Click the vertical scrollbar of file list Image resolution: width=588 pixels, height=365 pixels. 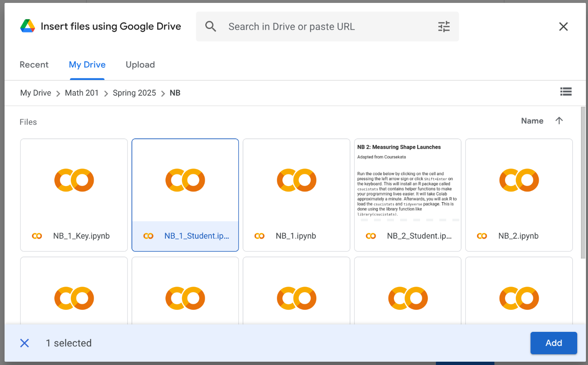[583, 182]
